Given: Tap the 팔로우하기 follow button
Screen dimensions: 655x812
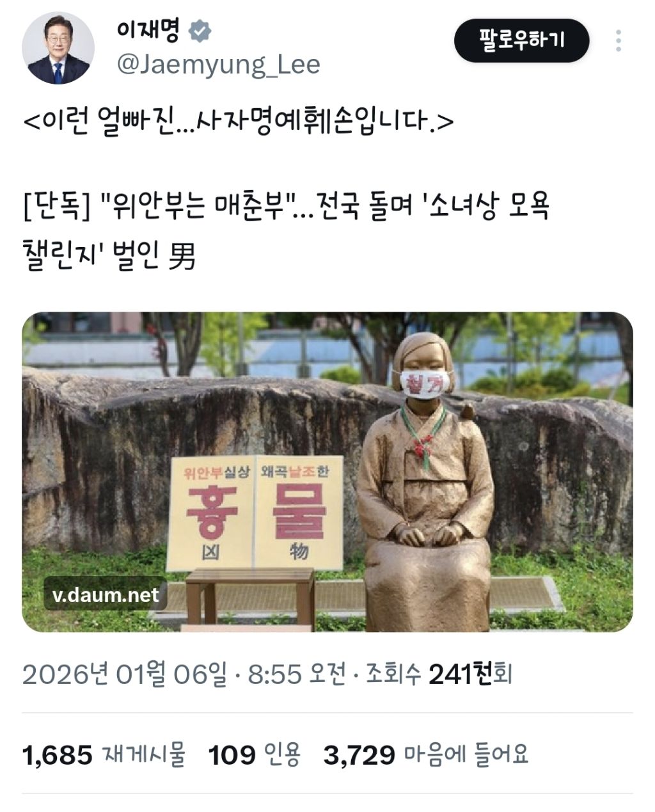Looking at the screenshot, I should [x=521, y=40].
